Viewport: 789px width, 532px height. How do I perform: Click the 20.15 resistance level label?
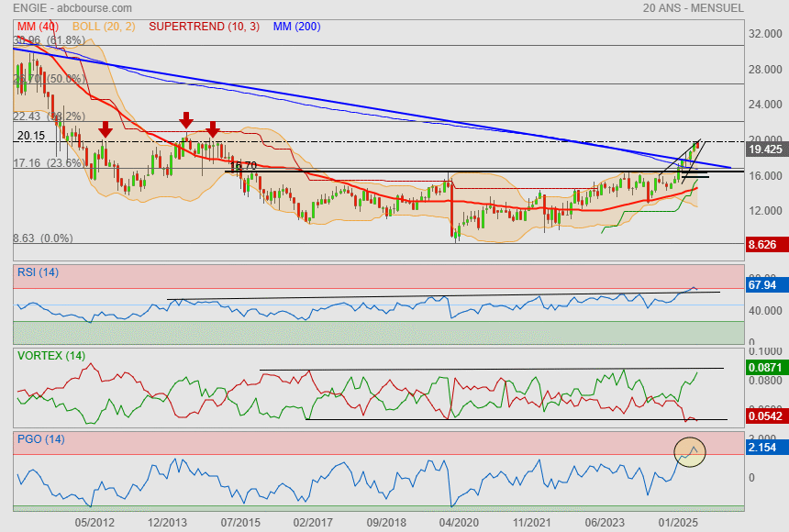30,136
